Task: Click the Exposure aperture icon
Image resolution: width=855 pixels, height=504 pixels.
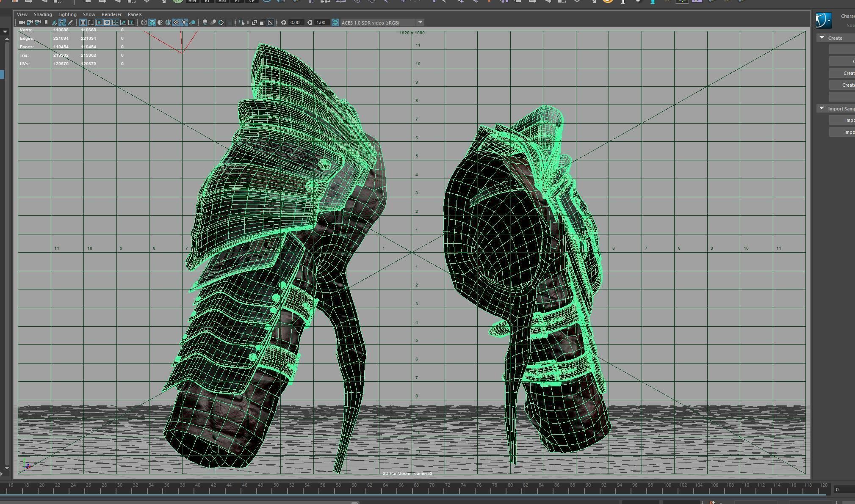Action: click(284, 22)
